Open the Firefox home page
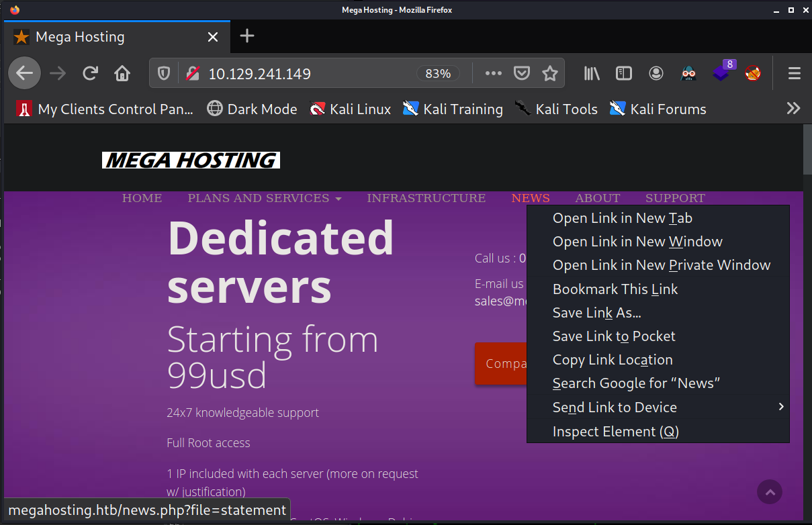812x525 pixels. pos(122,73)
